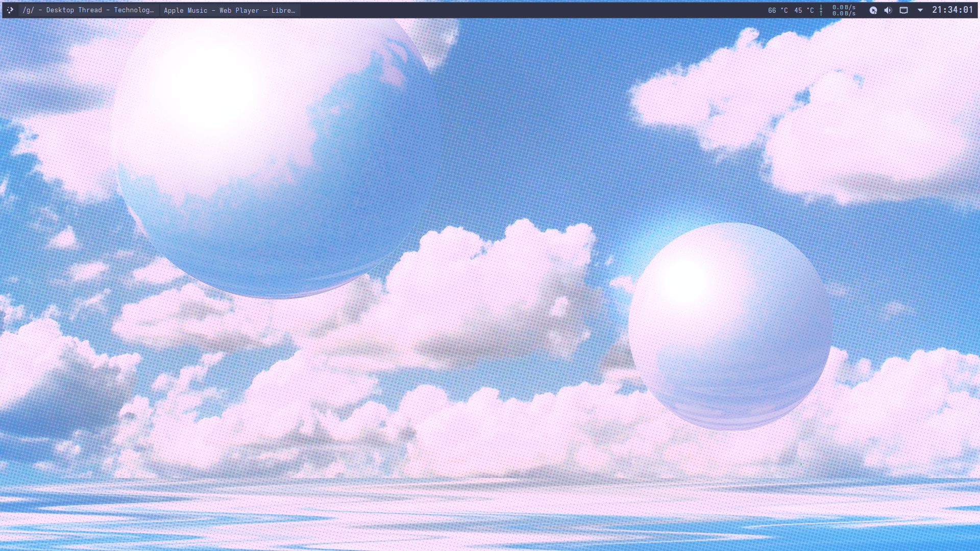980x551 pixels.
Task: Click the bottom network speed readout
Action: coord(844,13)
